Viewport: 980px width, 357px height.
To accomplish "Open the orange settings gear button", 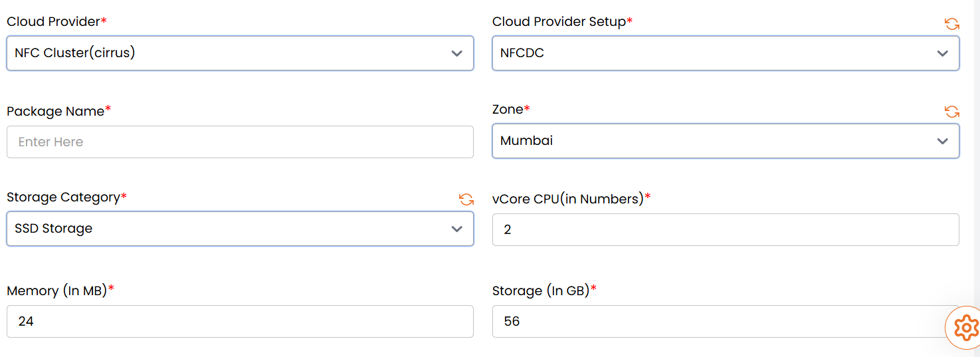I will [x=965, y=328].
